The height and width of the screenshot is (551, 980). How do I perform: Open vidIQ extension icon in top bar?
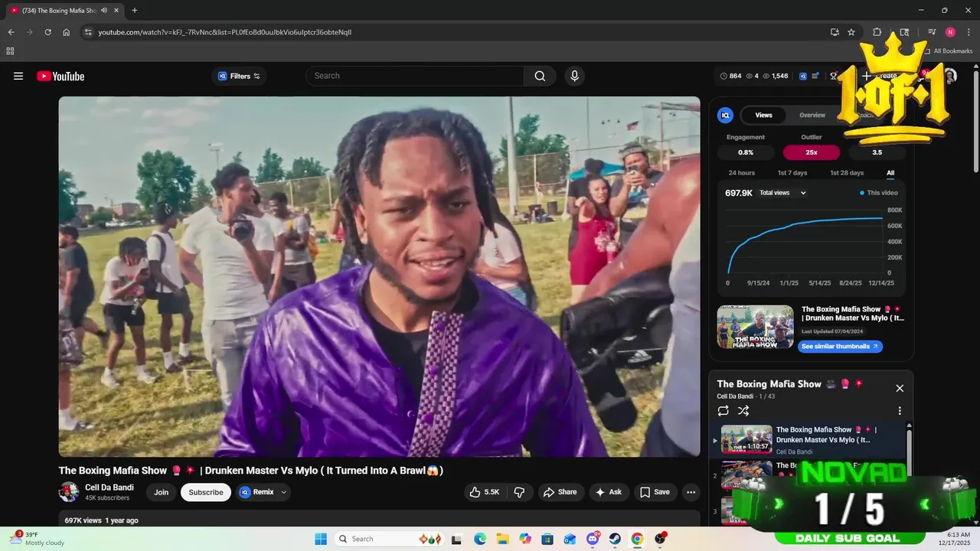click(802, 76)
